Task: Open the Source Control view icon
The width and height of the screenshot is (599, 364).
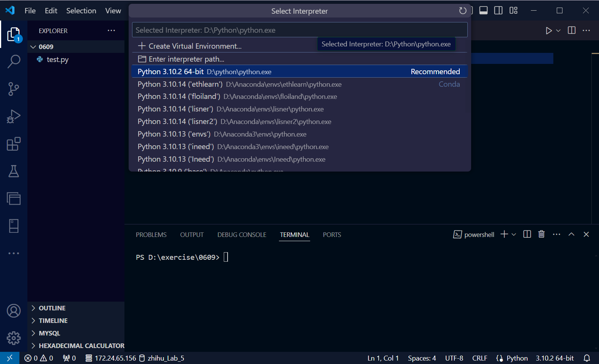Action: tap(14, 89)
